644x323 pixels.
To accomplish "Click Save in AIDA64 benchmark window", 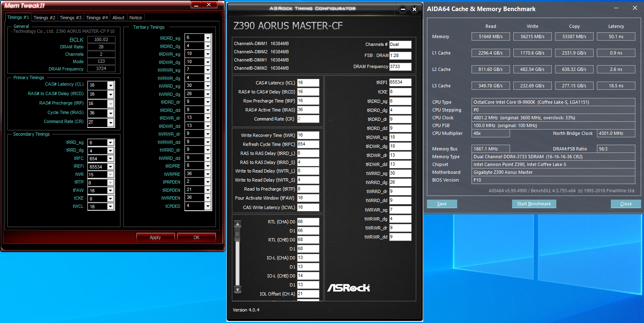I will [442, 204].
